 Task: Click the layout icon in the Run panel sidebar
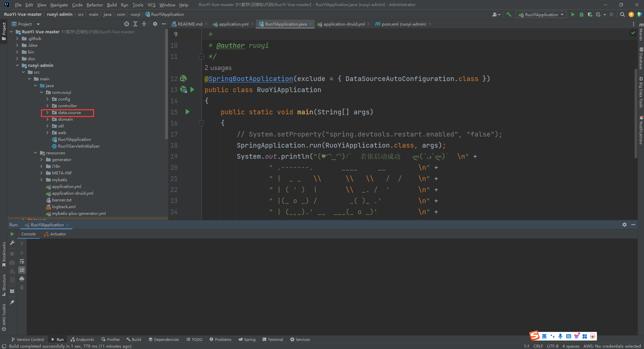[x=12, y=291]
